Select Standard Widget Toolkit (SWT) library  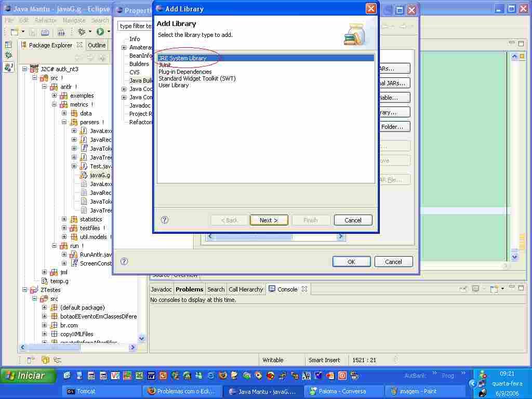click(x=197, y=78)
